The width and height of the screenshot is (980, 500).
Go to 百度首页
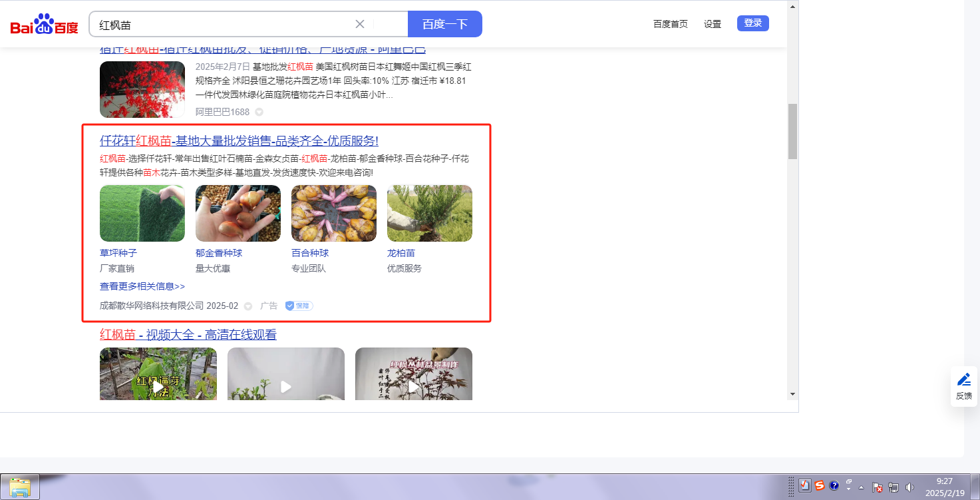coord(671,24)
